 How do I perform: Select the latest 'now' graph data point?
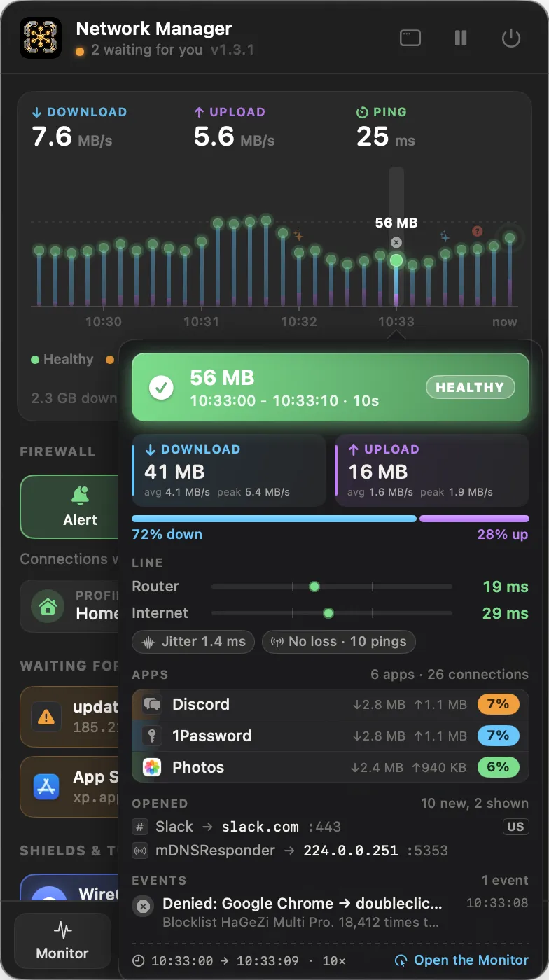tap(510, 238)
